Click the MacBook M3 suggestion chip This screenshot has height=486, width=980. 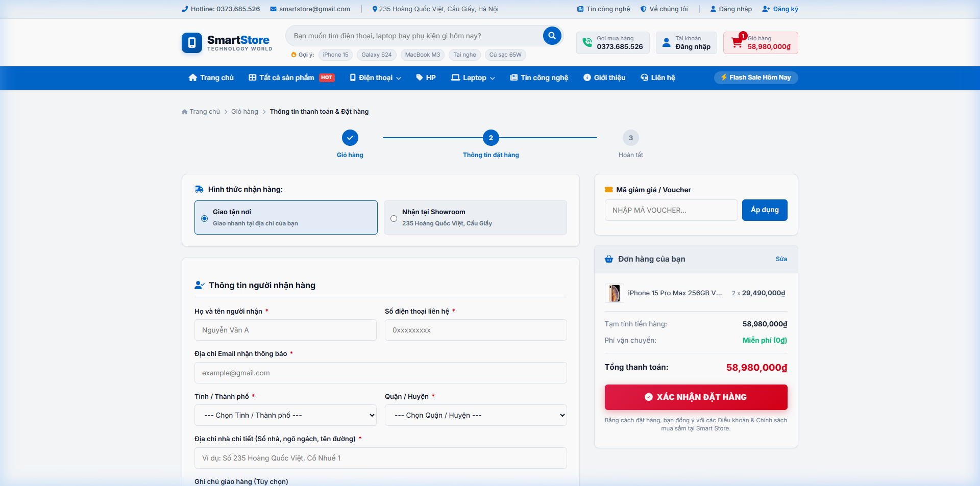(423, 55)
